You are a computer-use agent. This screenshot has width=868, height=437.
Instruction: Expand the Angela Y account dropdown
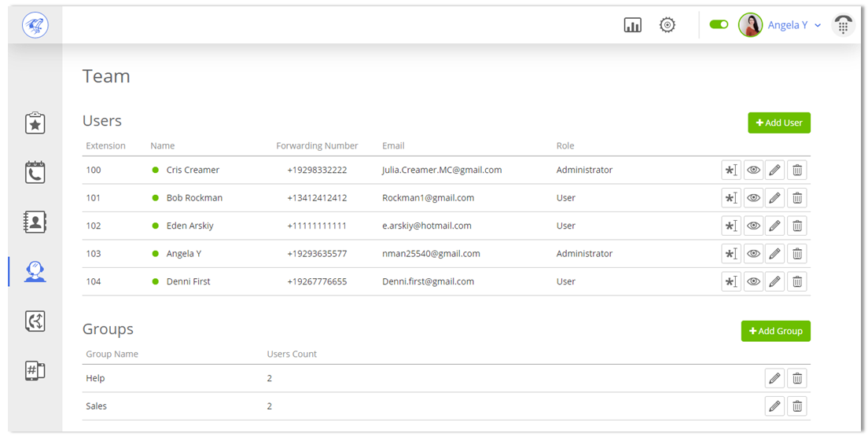[x=818, y=26]
